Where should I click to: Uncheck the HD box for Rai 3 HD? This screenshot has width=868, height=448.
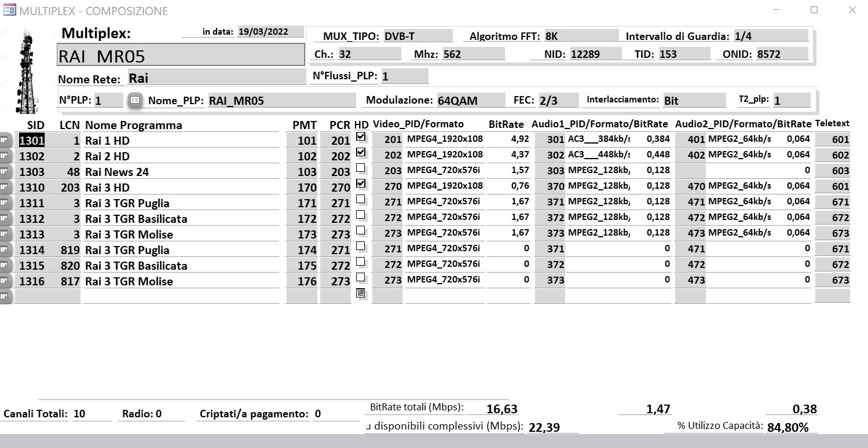[x=361, y=183]
